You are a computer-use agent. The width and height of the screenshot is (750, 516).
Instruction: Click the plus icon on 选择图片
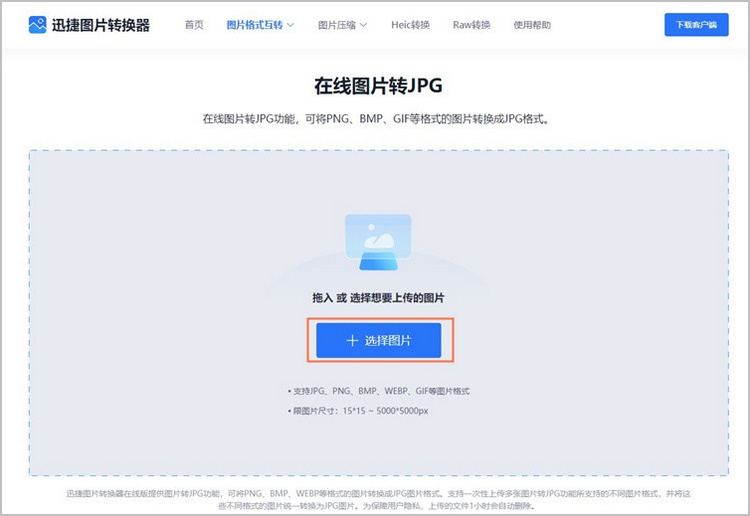352,340
